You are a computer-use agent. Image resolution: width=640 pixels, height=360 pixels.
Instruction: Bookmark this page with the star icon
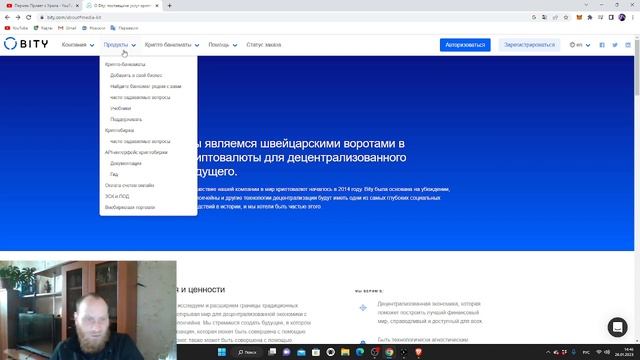pos(566,18)
